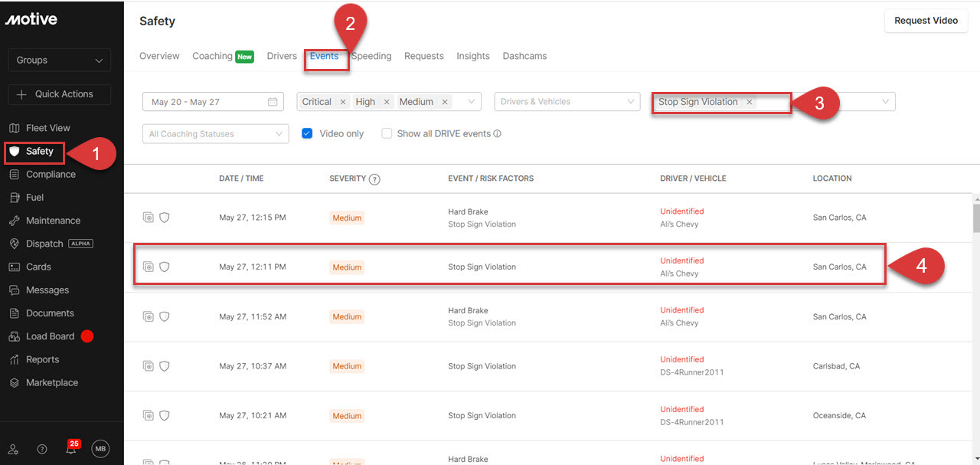Click video icon for May 27, 12:15 PM event
Image resolution: width=980 pixels, height=465 pixels.
(x=149, y=218)
